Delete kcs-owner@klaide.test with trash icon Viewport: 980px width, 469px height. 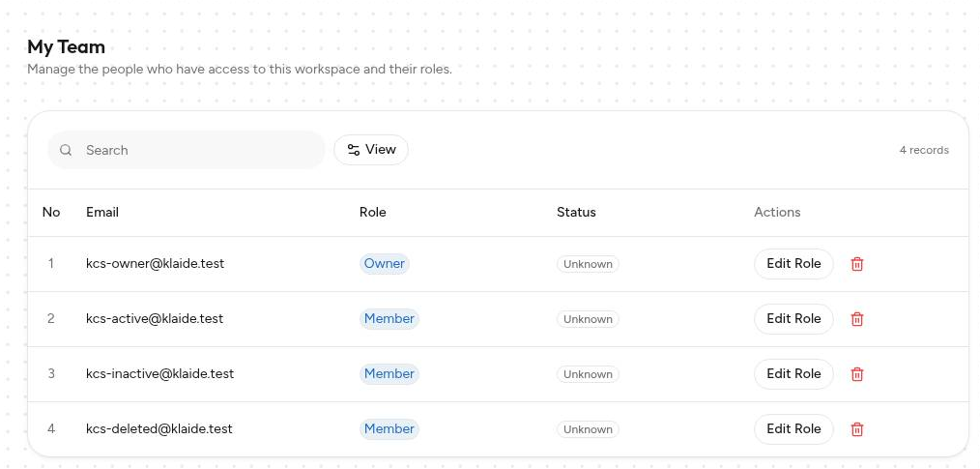click(x=857, y=264)
